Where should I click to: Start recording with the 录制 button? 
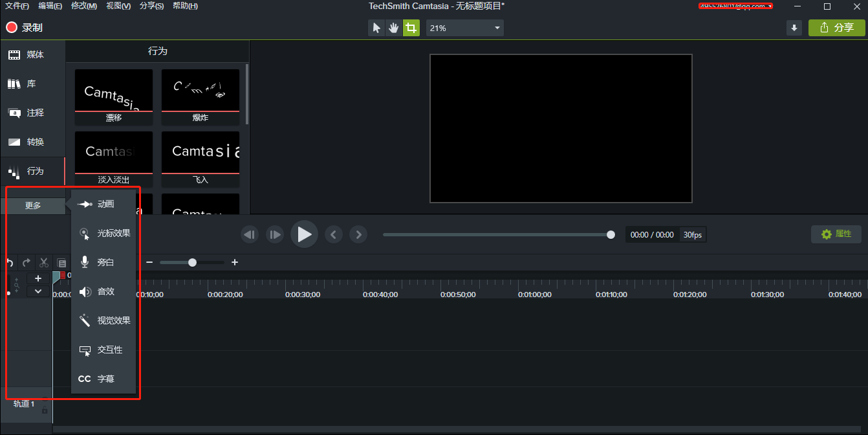click(x=24, y=28)
